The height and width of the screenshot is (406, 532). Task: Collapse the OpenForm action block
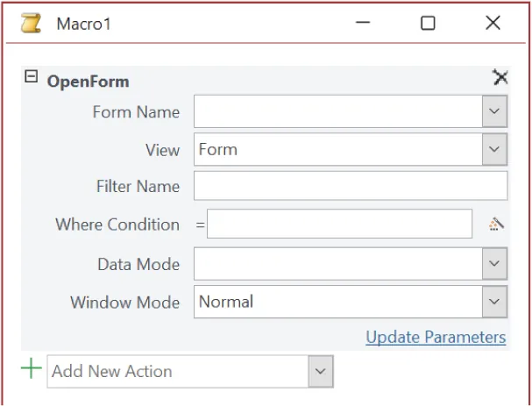(x=31, y=77)
